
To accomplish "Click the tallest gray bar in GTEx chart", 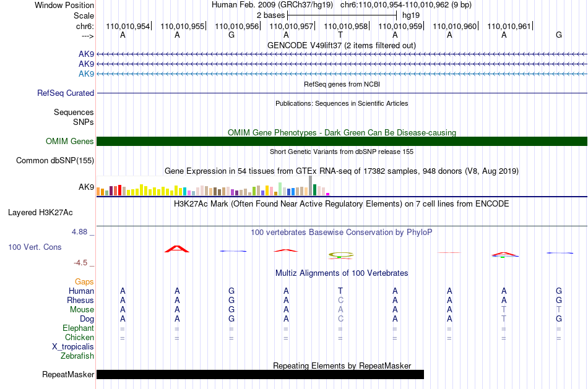I will point(311,186).
